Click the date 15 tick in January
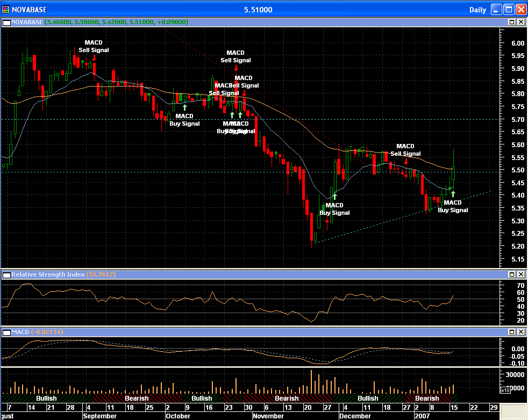 454,408
